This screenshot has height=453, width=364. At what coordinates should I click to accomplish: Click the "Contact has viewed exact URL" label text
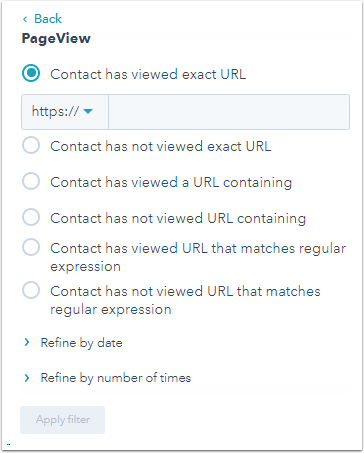tap(148, 74)
